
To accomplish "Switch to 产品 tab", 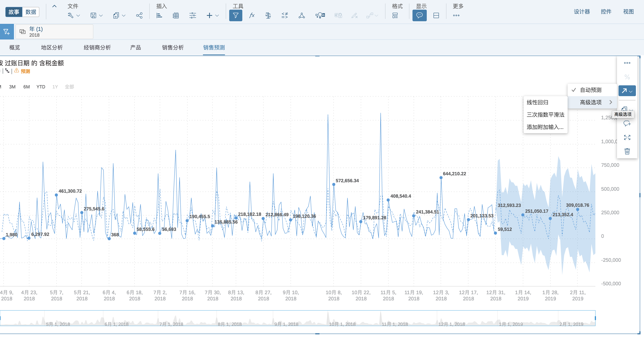I will 135,47.
